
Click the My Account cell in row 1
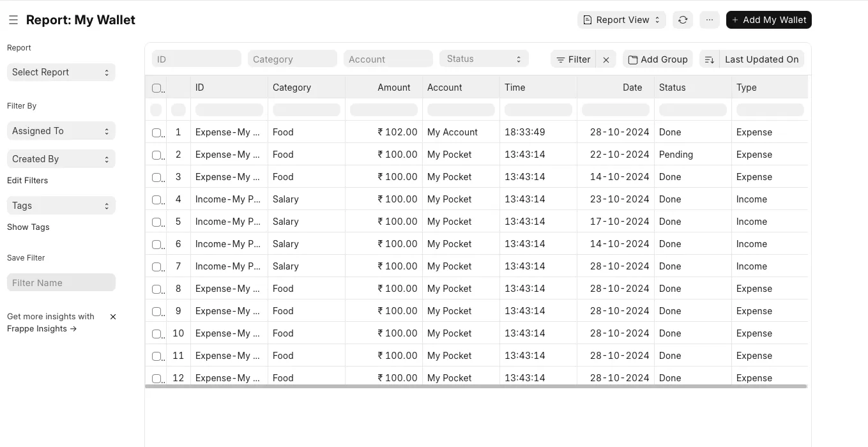[x=461, y=132]
